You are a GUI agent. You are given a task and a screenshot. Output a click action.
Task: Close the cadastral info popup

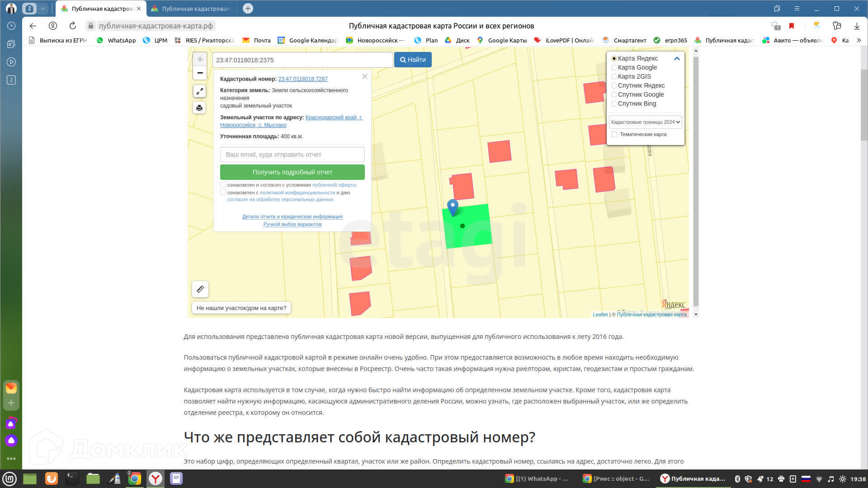point(364,77)
